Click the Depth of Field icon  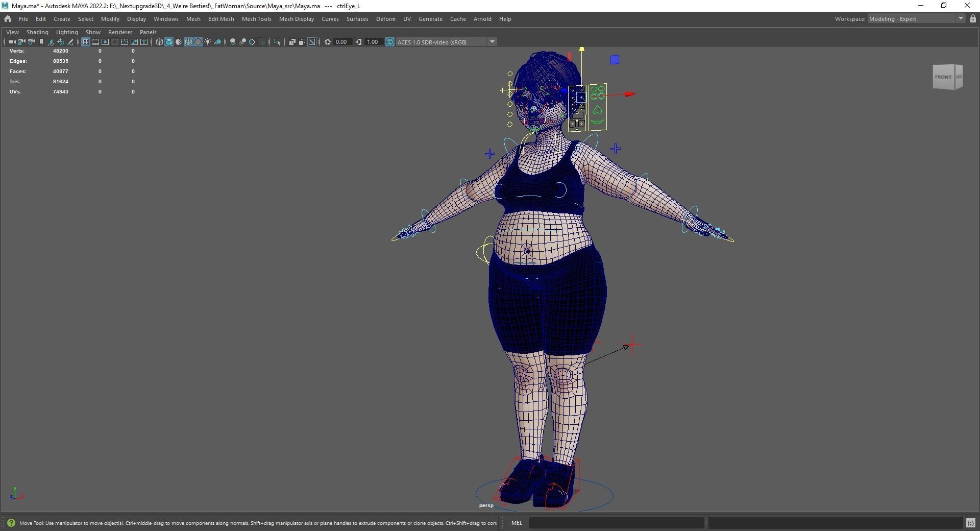(x=262, y=42)
